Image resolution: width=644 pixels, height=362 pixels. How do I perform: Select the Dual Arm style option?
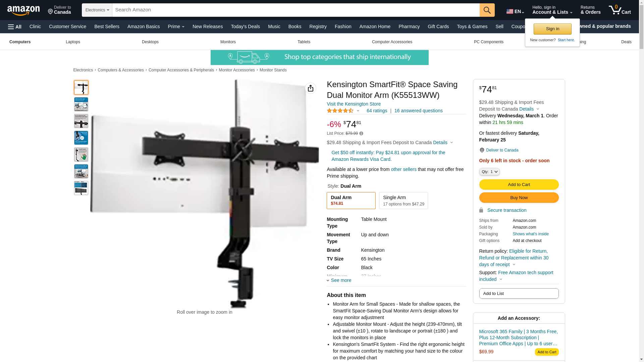(x=351, y=200)
